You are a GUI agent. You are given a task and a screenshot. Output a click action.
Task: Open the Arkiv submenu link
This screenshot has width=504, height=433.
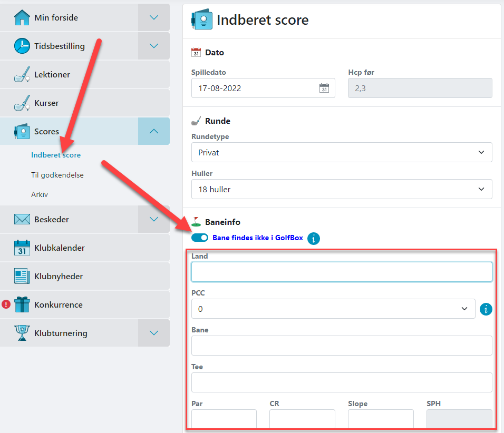coord(40,194)
